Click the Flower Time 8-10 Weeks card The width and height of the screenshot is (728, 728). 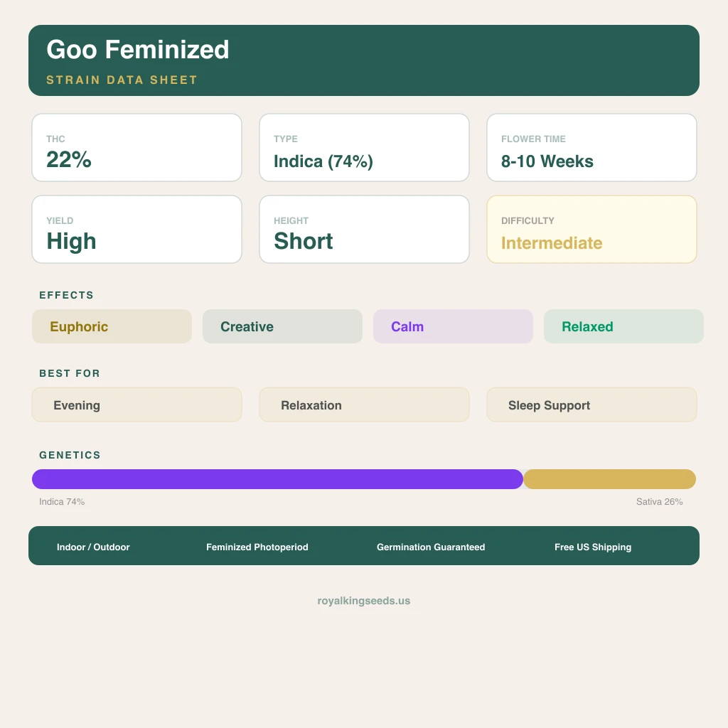591,148
